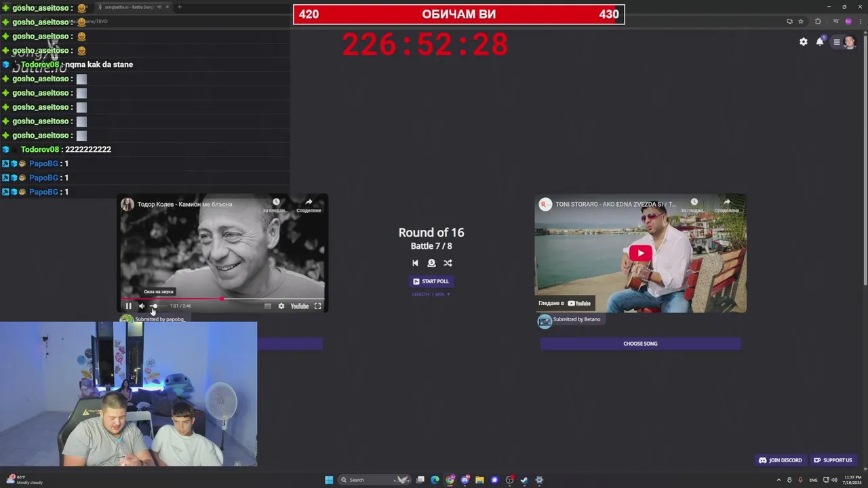
Task: Switch the ENG input language
Action: (x=813, y=480)
